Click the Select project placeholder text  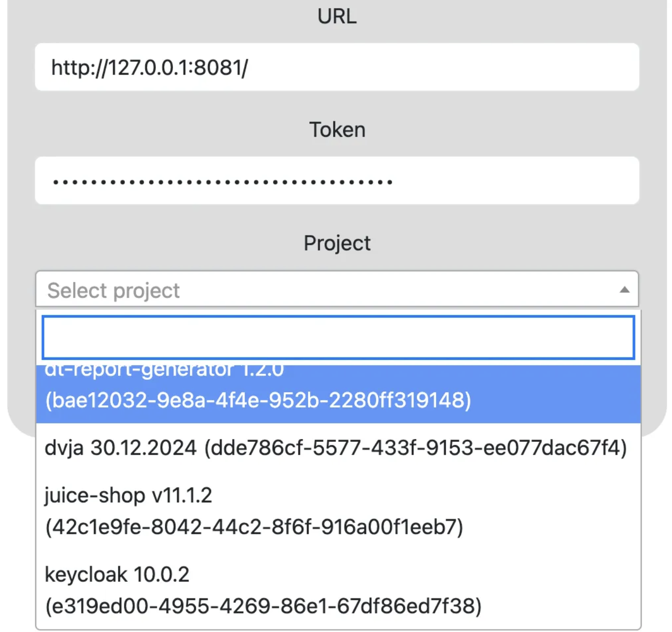click(112, 290)
